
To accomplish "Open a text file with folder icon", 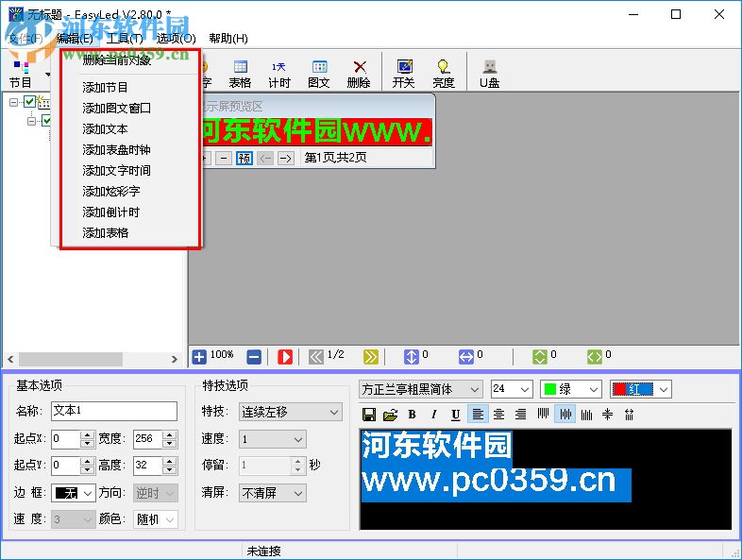I will 391,415.
